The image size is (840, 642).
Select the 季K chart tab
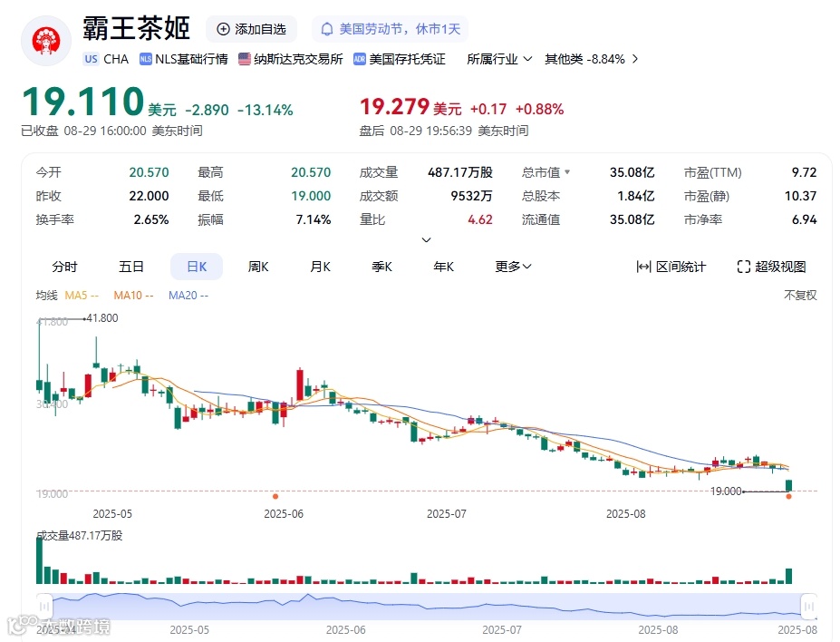[x=382, y=267]
